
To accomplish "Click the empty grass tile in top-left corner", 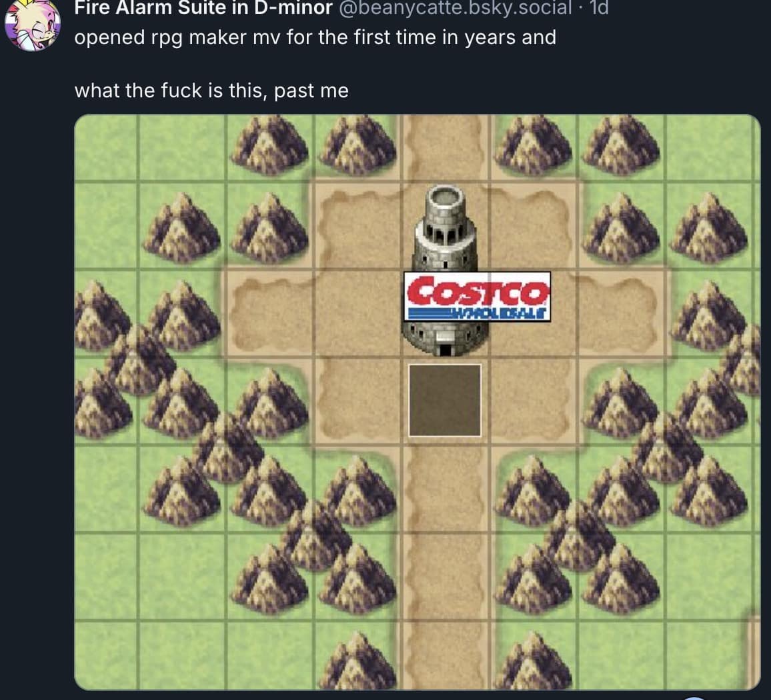I will click(x=106, y=147).
